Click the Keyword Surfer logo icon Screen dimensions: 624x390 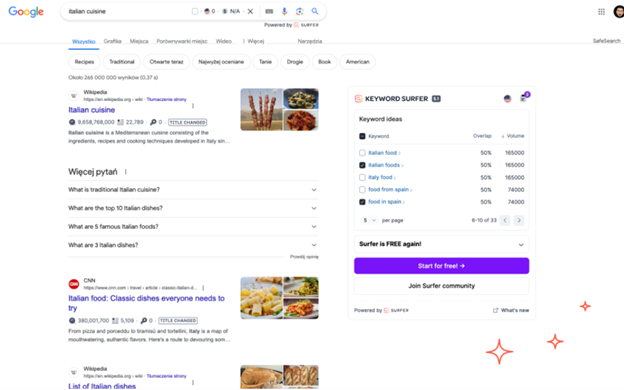tap(359, 99)
